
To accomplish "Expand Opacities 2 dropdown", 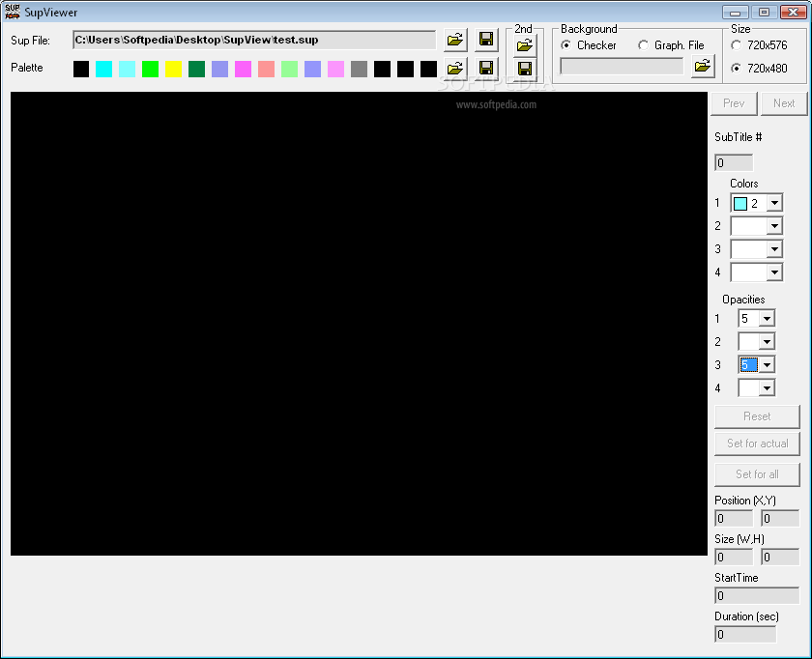I will point(767,342).
